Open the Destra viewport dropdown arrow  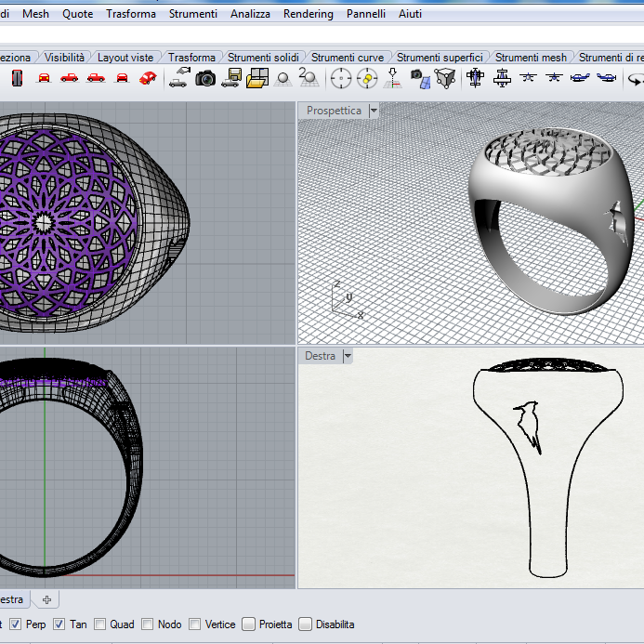pos(348,356)
